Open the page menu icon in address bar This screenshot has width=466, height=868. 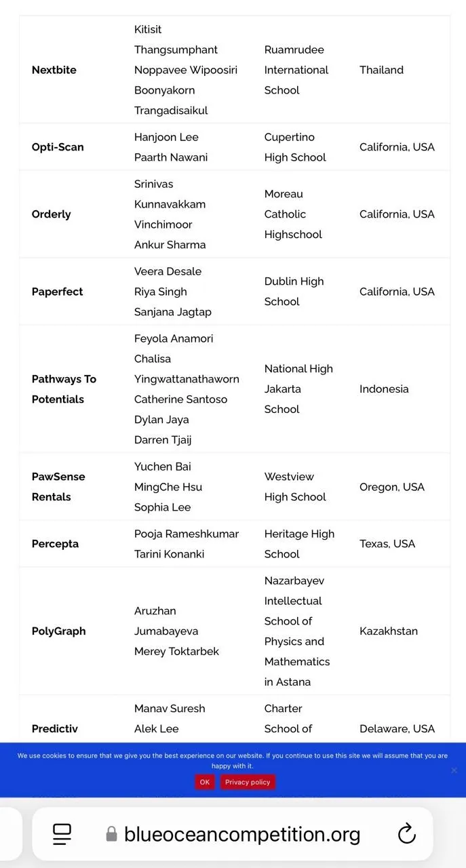point(62,834)
